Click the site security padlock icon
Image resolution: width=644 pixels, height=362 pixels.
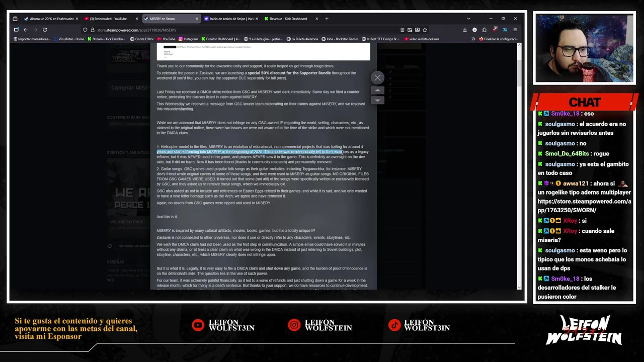pyautogui.click(x=92, y=30)
